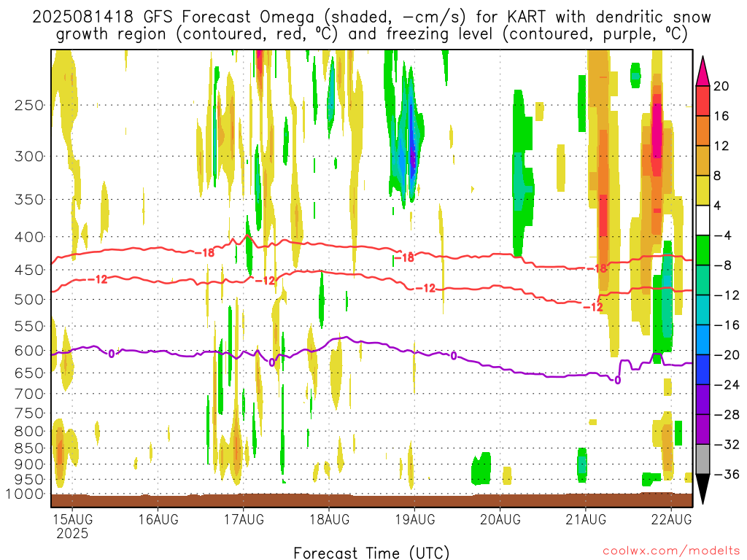The width and height of the screenshot is (747, 560).
Task: Select the red 16 to 20 colorbar segment
Action: click(703, 101)
